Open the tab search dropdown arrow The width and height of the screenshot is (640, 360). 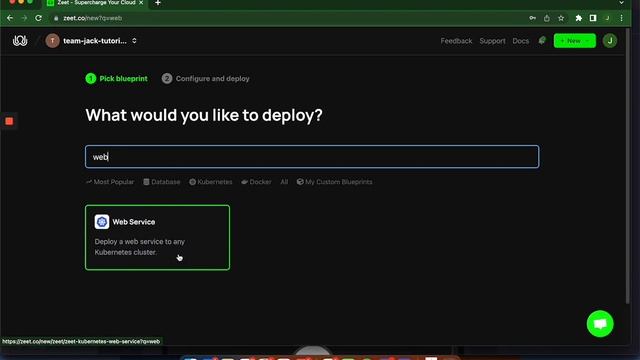pyautogui.click(x=621, y=3)
